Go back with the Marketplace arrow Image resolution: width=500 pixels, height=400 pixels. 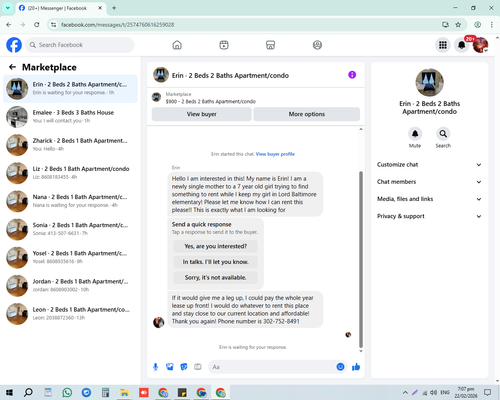12,67
